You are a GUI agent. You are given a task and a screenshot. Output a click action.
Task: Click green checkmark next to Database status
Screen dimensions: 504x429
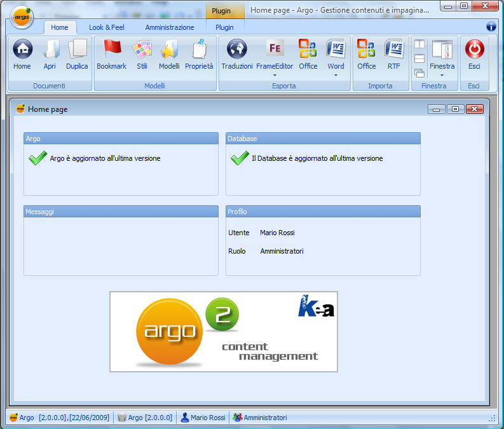click(240, 158)
